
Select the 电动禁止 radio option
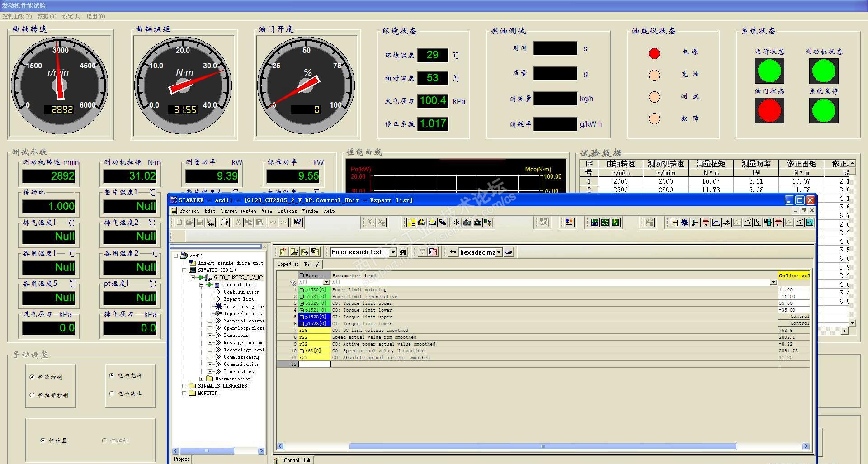tap(112, 393)
